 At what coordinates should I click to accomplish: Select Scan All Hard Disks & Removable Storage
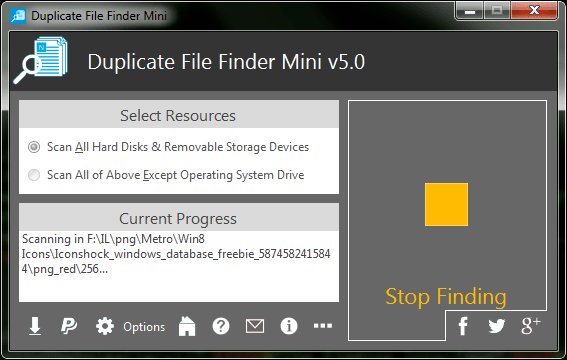169,147
